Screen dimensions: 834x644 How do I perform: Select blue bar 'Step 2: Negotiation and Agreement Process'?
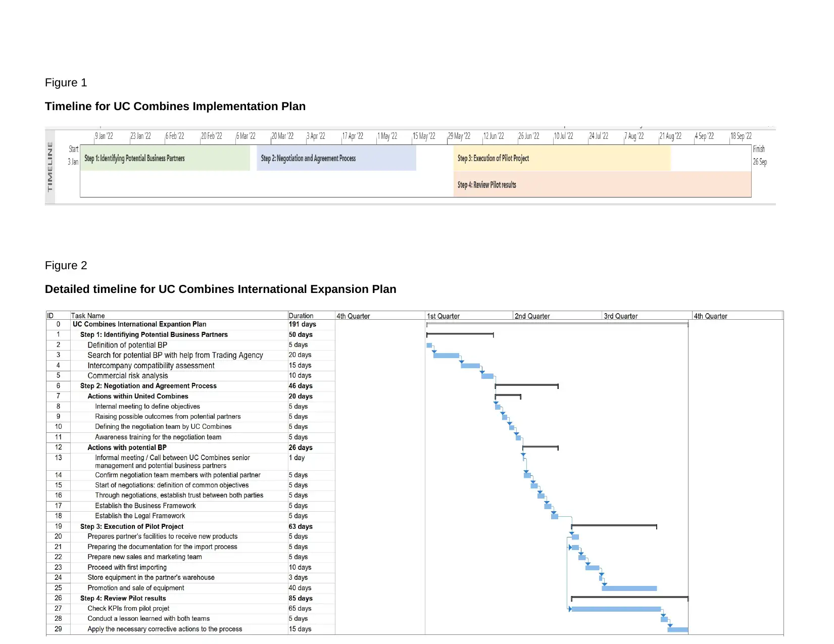click(336, 158)
